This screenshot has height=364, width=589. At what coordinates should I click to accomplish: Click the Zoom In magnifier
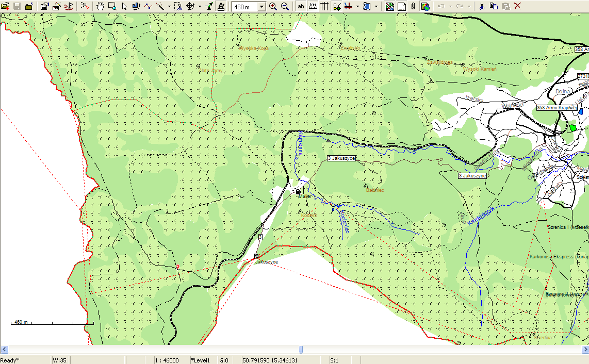[273, 6]
